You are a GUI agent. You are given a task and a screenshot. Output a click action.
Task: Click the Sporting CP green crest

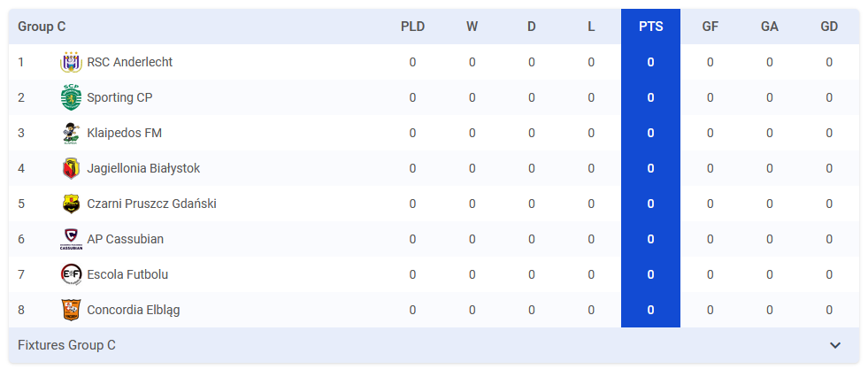pos(71,97)
